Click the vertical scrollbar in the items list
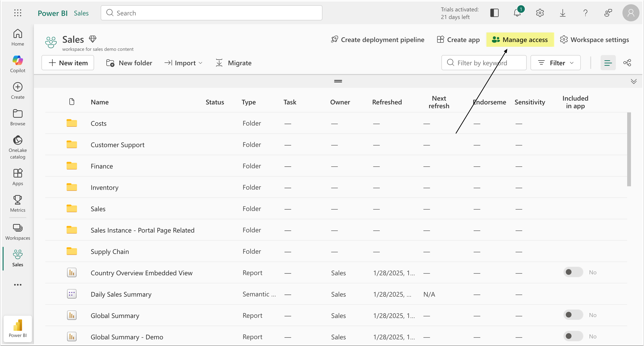This screenshot has height=346, width=644. (x=629, y=150)
